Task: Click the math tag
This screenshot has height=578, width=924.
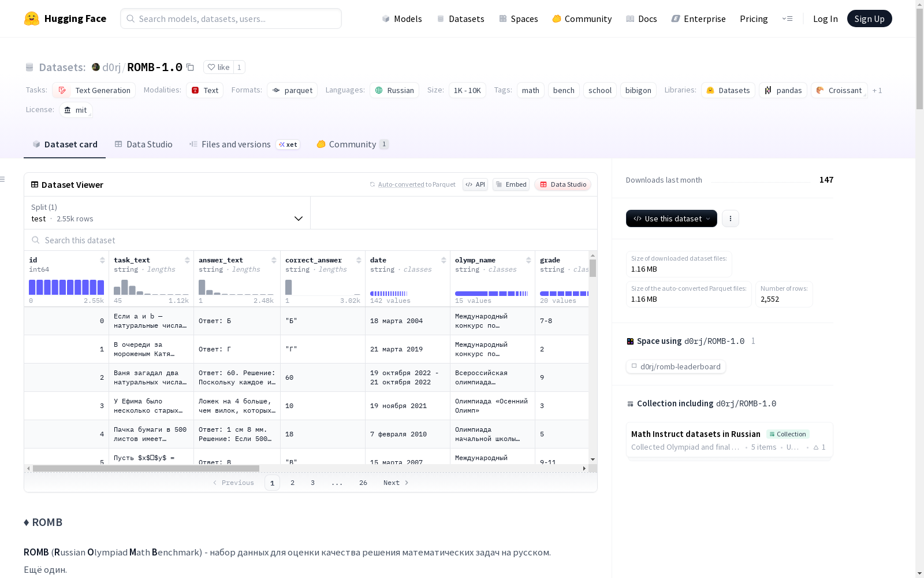Action: coord(531,90)
